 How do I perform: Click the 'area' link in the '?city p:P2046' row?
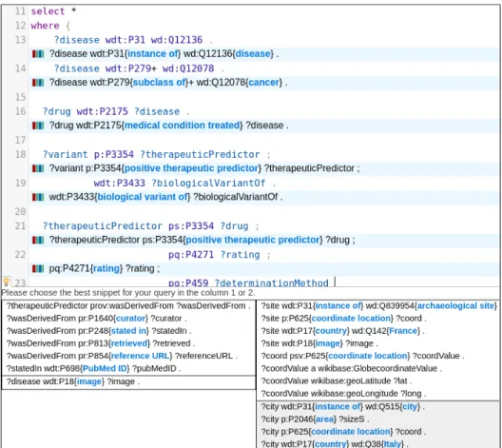coord(324,419)
